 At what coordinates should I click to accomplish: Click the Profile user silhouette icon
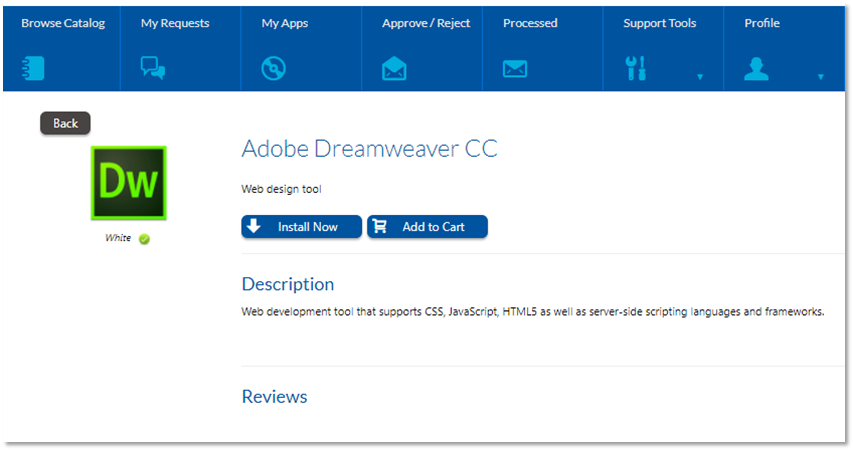click(756, 68)
